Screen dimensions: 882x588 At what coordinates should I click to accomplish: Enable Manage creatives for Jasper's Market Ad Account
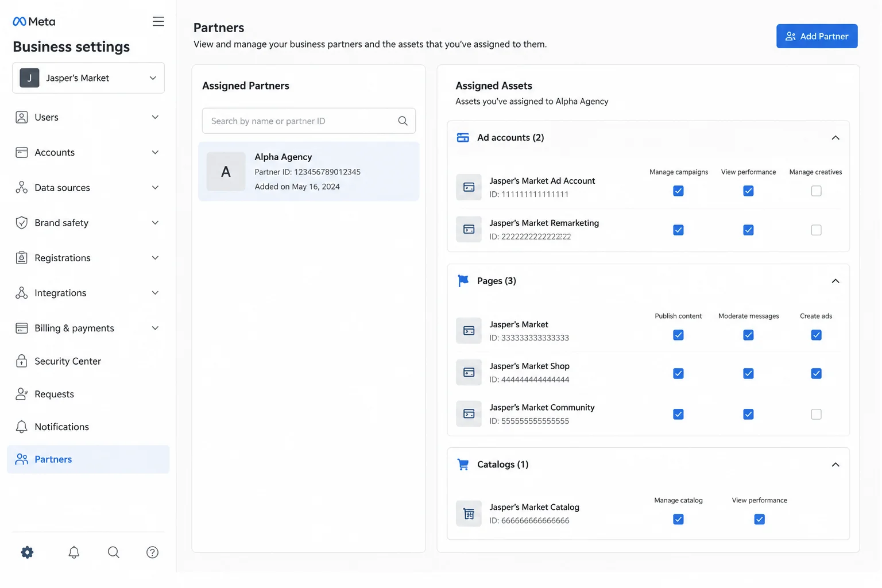click(816, 191)
